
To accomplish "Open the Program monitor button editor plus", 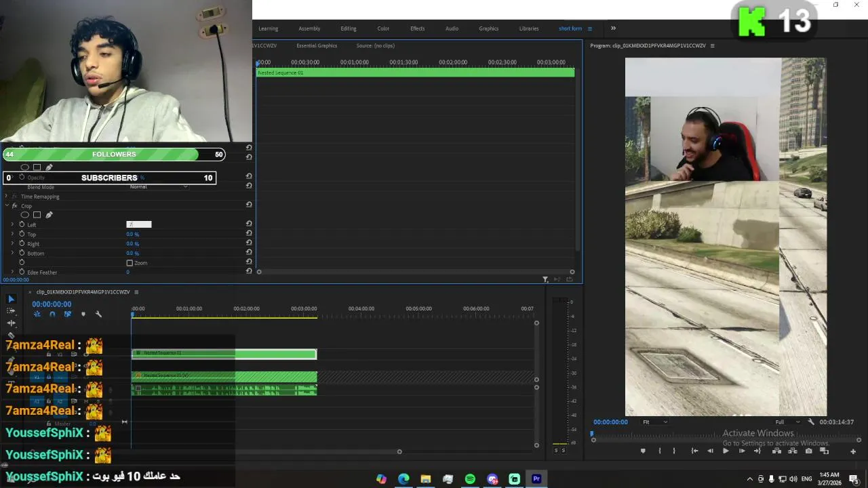I will click(x=853, y=451).
